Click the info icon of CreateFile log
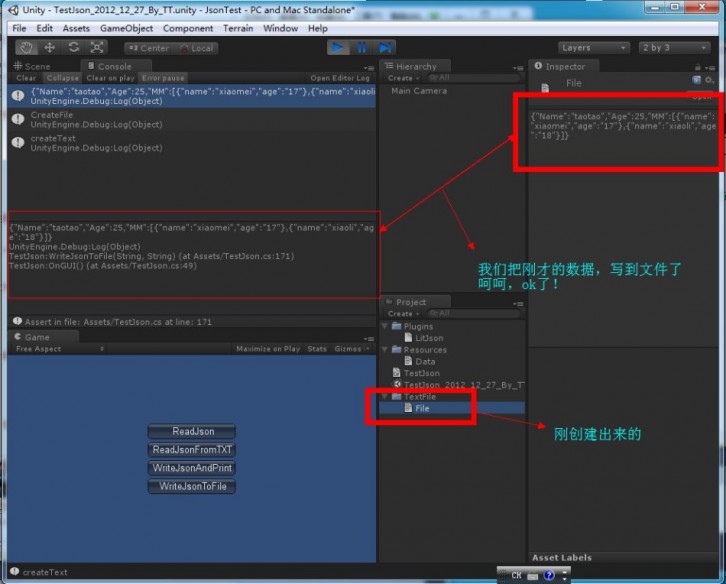The height and width of the screenshot is (584, 726). coord(18,119)
